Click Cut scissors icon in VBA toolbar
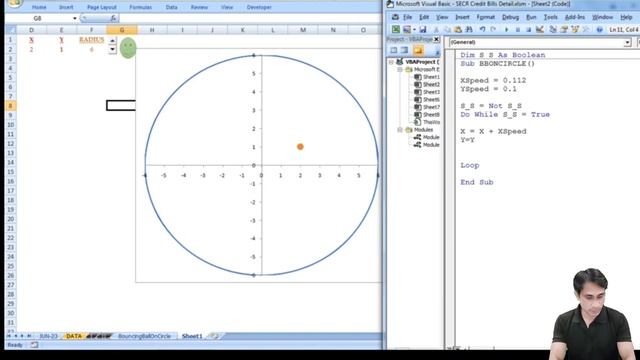Image resolution: width=640 pixels, height=360 pixels. point(436,30)
